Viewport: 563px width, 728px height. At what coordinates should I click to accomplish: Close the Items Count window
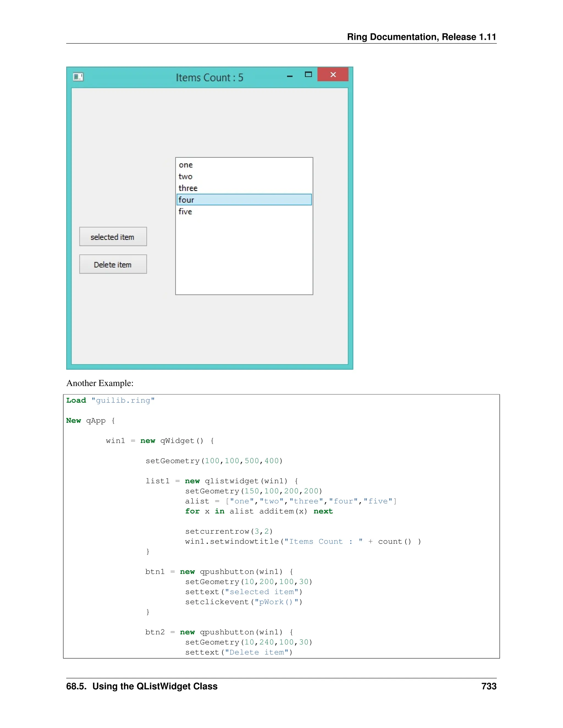coord(333,74)
